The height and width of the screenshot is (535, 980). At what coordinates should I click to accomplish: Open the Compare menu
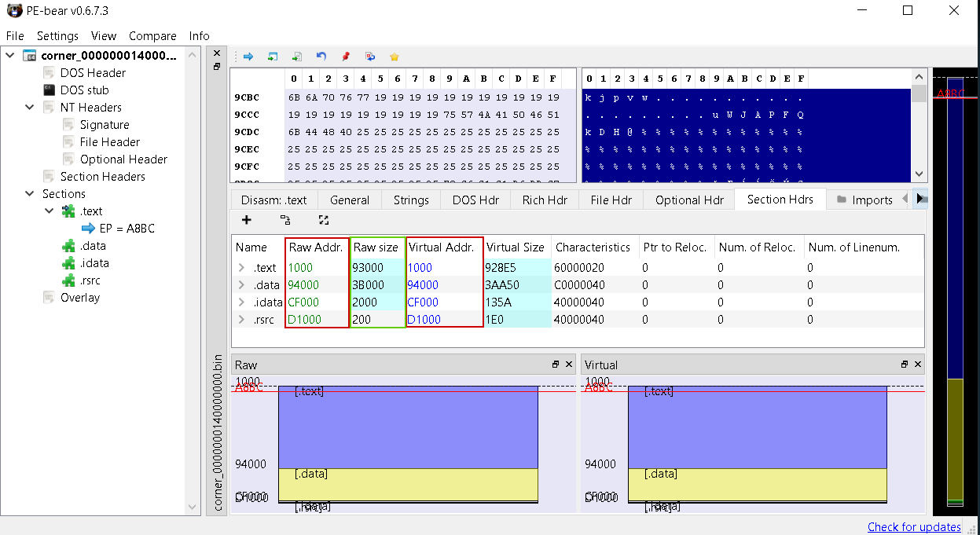(x=152, y=36)
